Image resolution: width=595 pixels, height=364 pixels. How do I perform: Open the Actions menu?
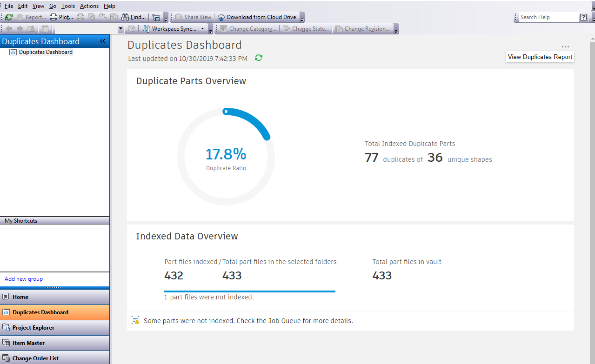(89, 6)
